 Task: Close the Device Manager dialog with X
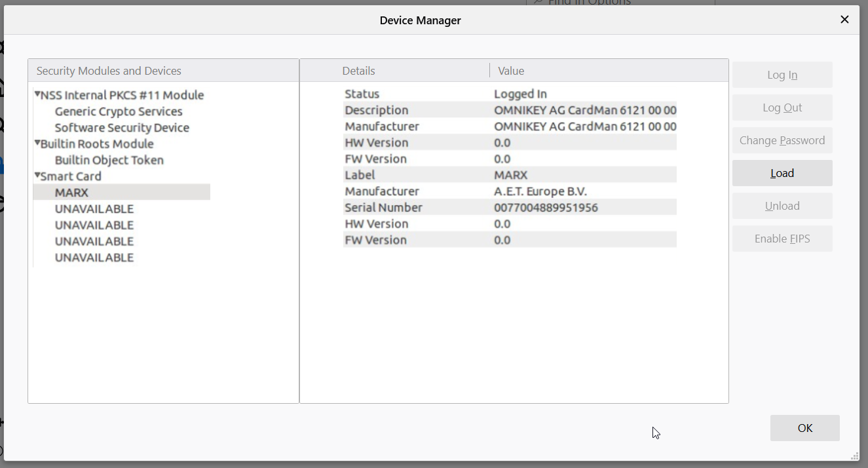point(844,20)
